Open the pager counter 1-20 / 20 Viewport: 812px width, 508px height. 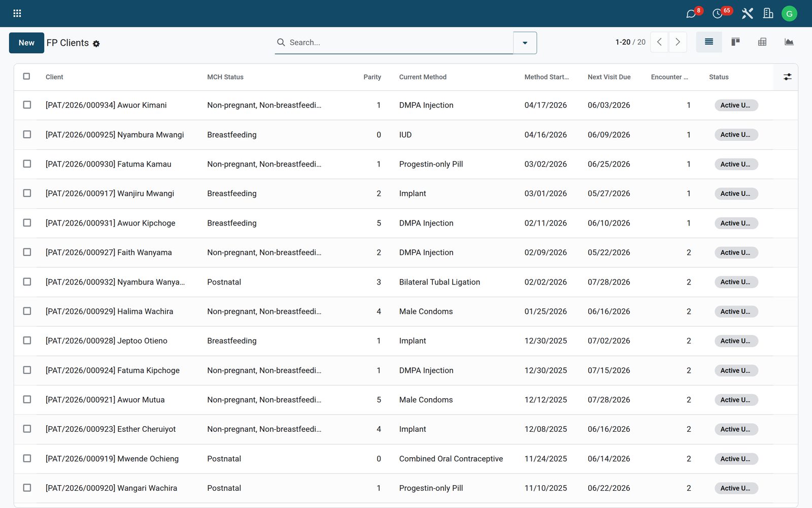click(630, 42)
